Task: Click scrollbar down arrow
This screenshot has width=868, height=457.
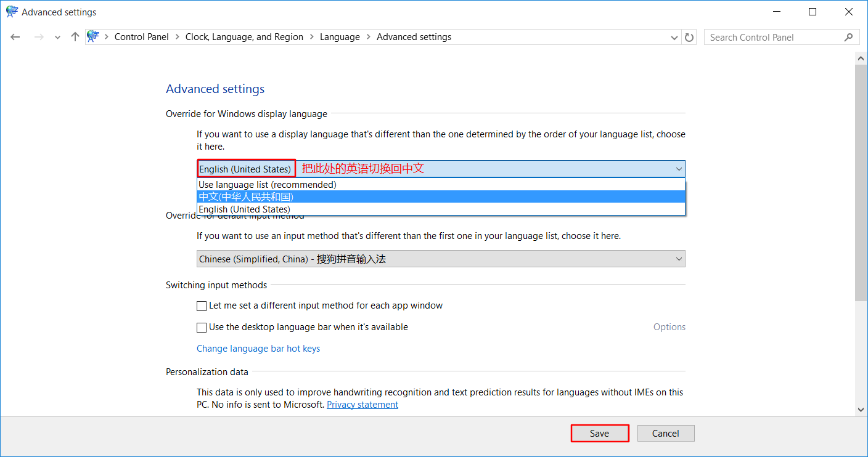Action: click(x=861, y=410)
